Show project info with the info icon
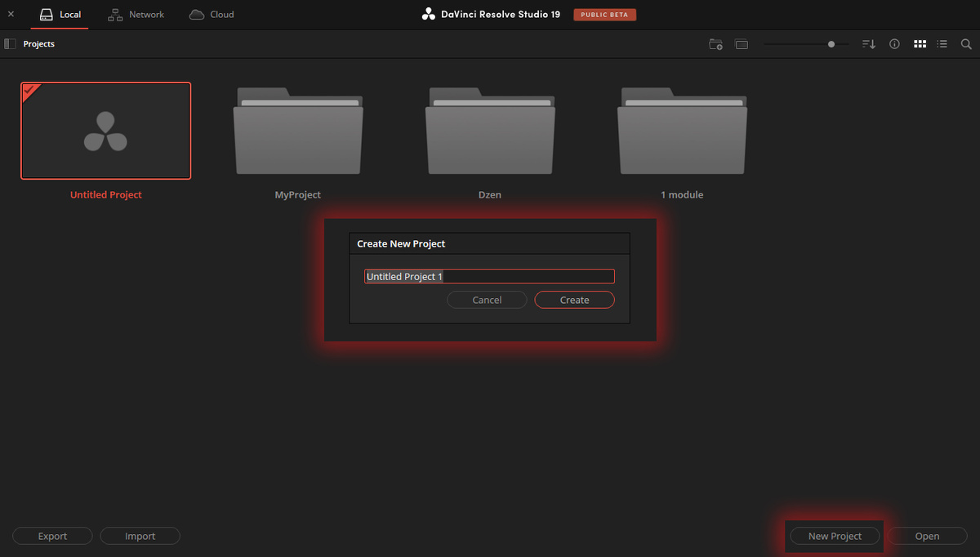 pyautogui.click(x=894, y=44)
